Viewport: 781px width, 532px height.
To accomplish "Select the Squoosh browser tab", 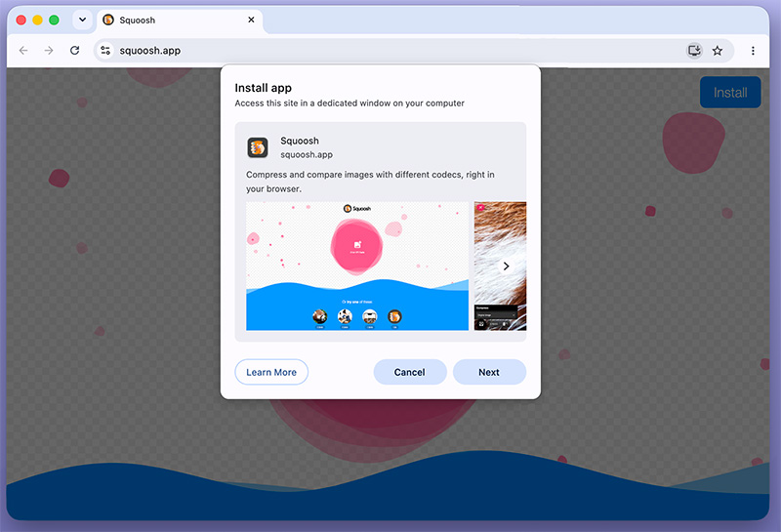I will click(x=180, y=20).
